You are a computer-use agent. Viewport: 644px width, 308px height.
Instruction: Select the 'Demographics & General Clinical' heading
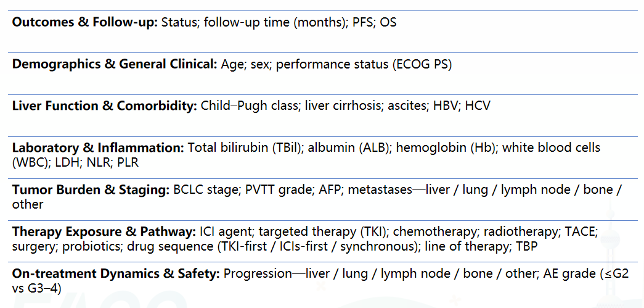pos(115,64)
